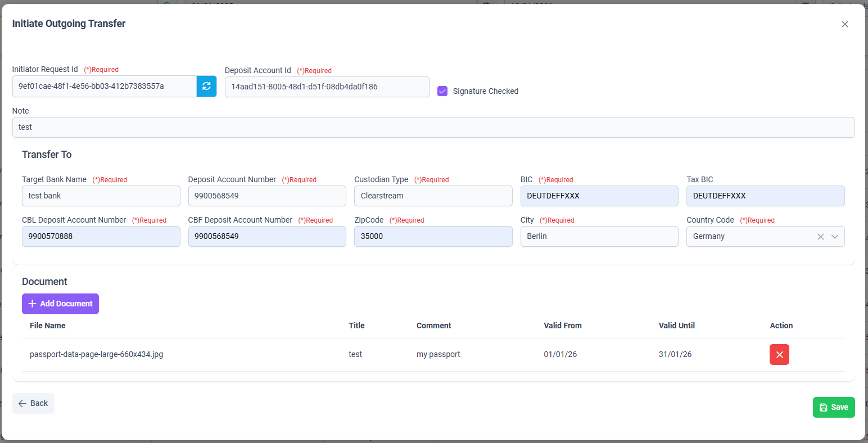Click into the Note field
This screenshot has width=868, height=443.
[433, 127]
